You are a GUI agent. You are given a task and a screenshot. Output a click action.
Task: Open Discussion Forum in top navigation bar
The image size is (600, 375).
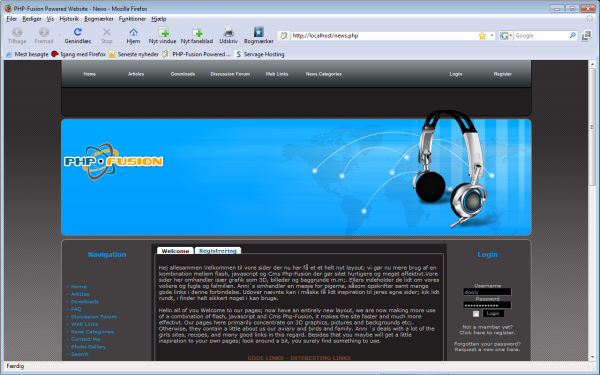pos(230,74)
